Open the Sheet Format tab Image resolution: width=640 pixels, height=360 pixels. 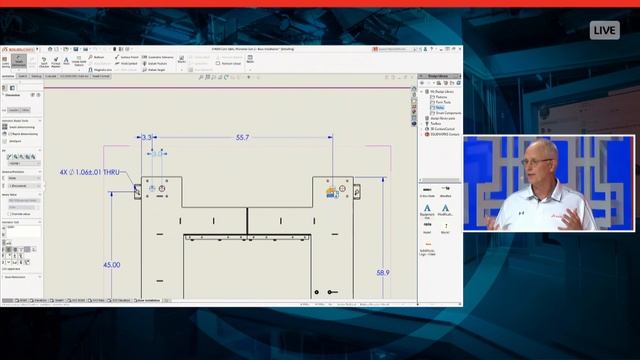click(100, 76)
